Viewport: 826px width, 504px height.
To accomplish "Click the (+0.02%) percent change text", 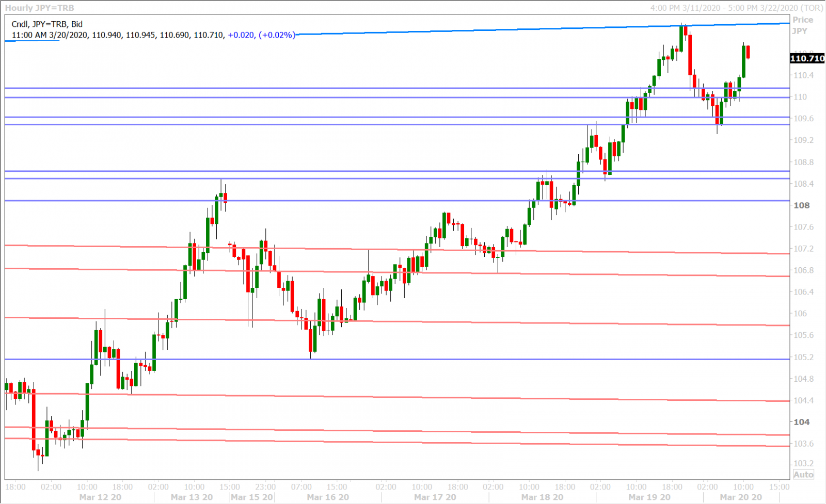I will [x=277, y=35].
